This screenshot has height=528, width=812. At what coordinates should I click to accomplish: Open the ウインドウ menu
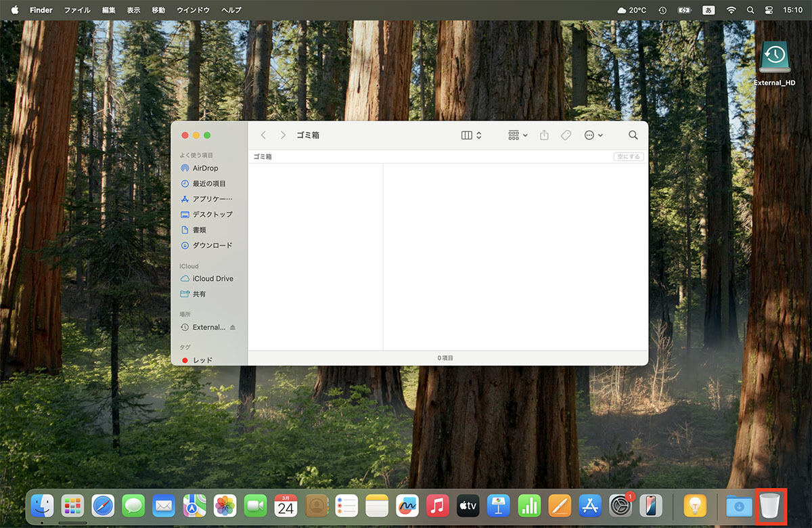pyautogui.click(x=194, y=10)
